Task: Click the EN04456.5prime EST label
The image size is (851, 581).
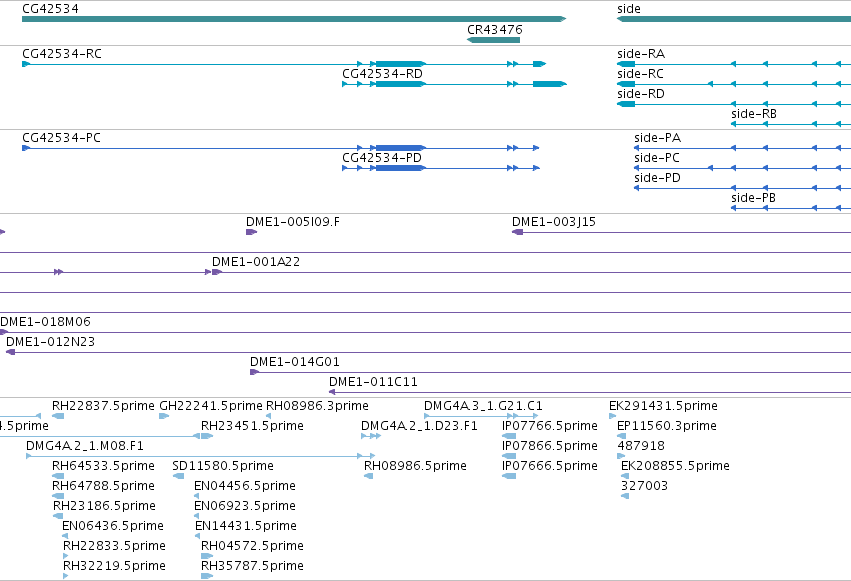Action: pyautogui.click(x=245, y=486)
